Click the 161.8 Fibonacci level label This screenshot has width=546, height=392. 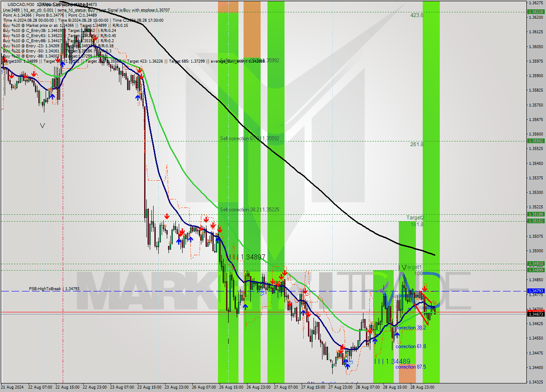tap(417, 225)
